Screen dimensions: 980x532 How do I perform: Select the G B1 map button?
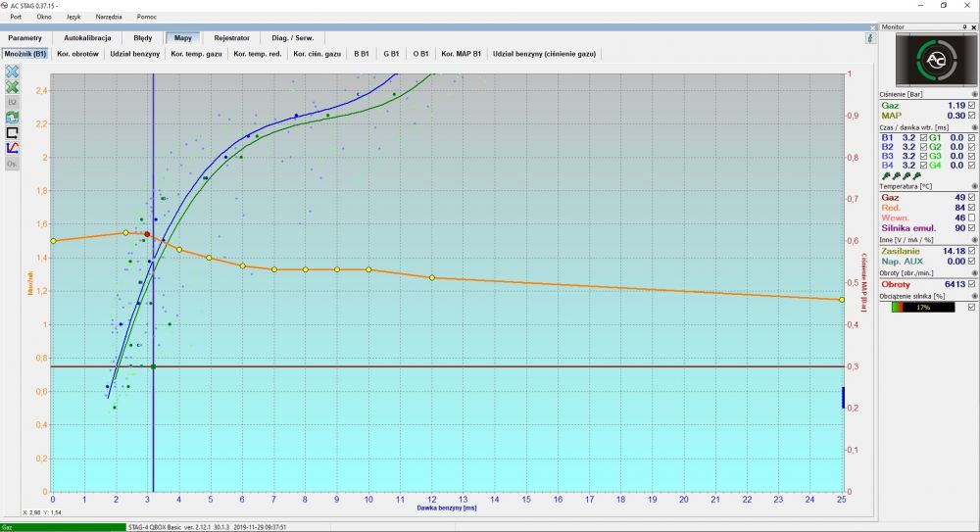391,54
